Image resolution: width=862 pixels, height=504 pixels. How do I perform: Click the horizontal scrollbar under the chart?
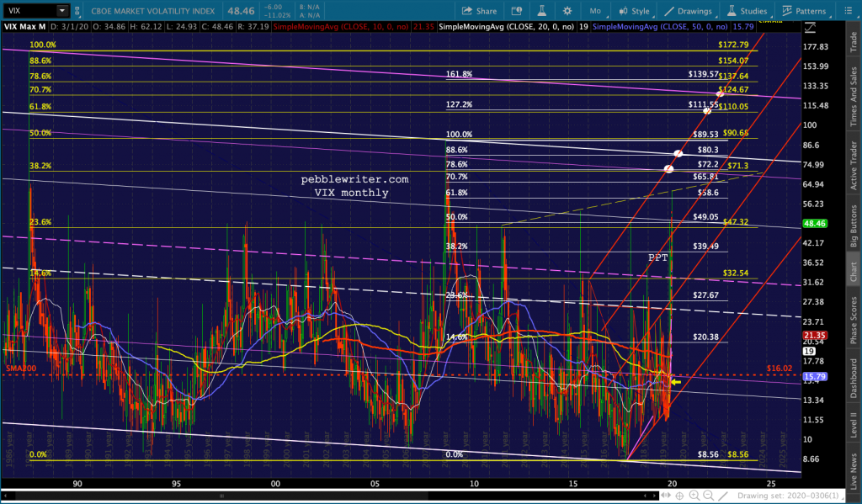pyautogui.click(x=337, y=495)
